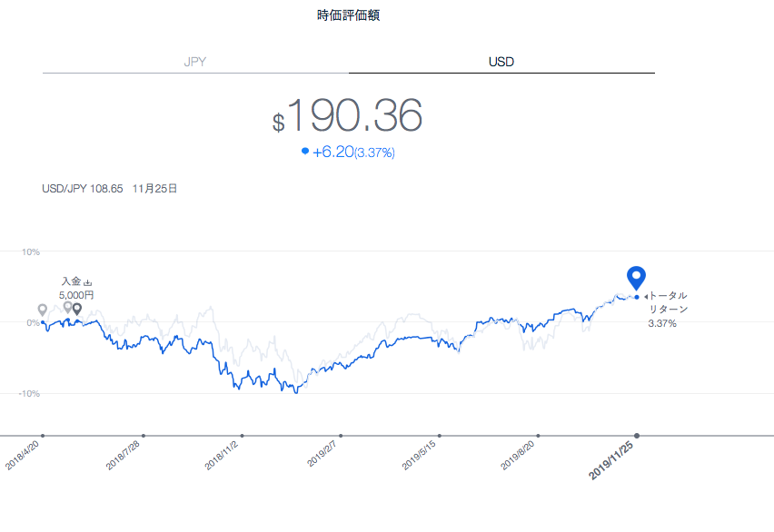Click the blue current-date pin on the chart

[x=636, y=278]
